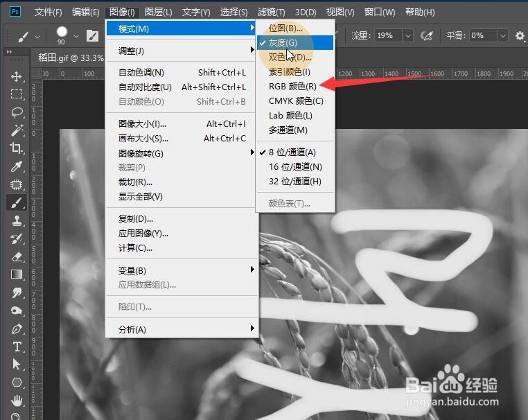The image size is (528, 420).
Task: Choose 显示全部(V) menu entry
Action: [x=181, y=197]
